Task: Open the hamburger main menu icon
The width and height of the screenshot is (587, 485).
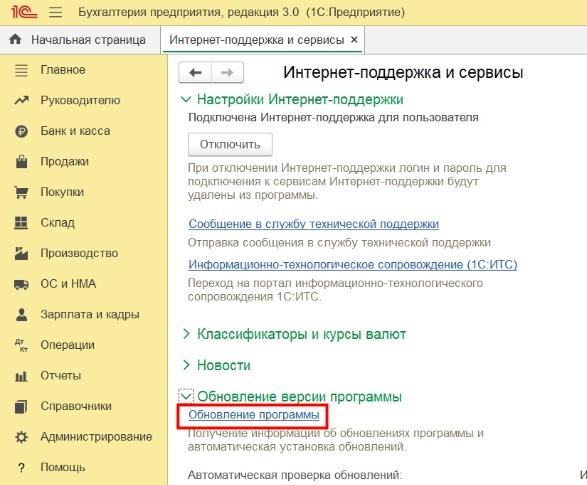Action: (55, 12)
